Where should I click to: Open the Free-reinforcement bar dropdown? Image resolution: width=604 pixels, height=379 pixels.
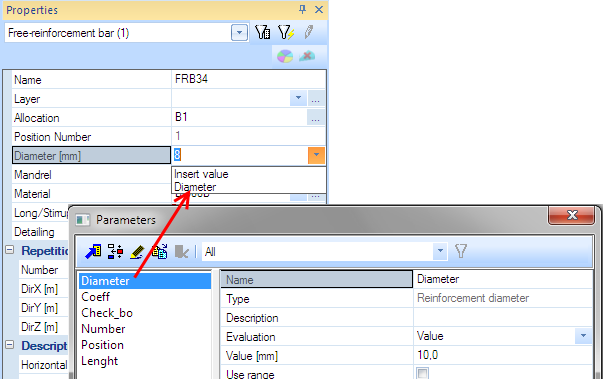click(x=239, y=33)
